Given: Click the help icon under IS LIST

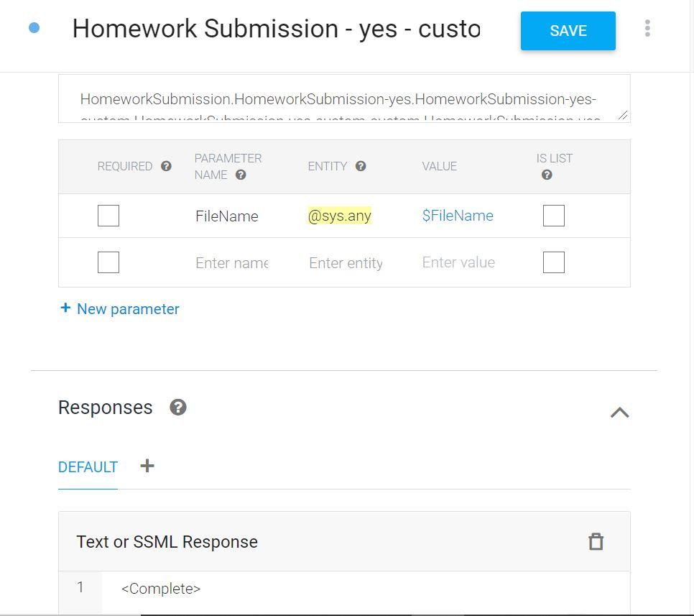Looking at the screenshot, I should click(547, 175).
